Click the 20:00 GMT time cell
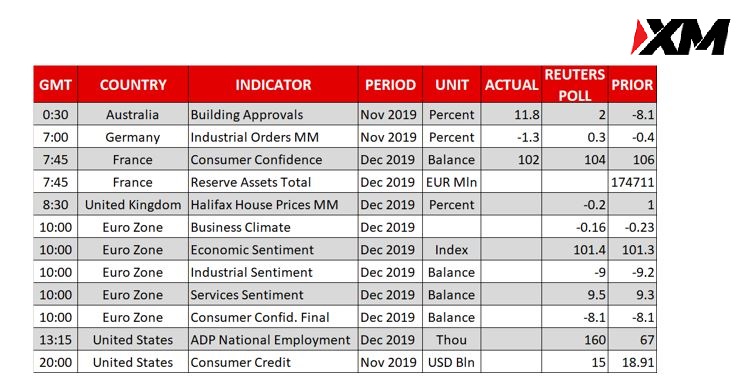This screenshot has height=384, width=740. pyautogui.click(x=55, y=362)
